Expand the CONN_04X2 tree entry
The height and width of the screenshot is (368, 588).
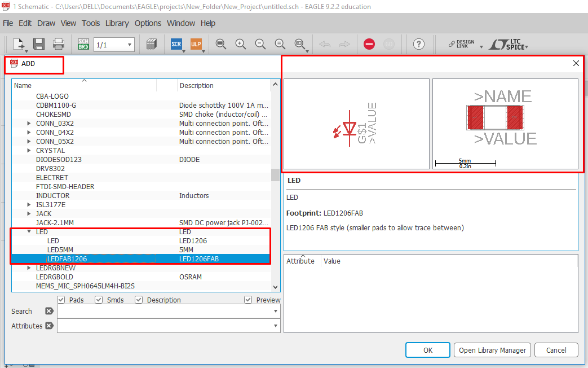(x=29, y=132)
